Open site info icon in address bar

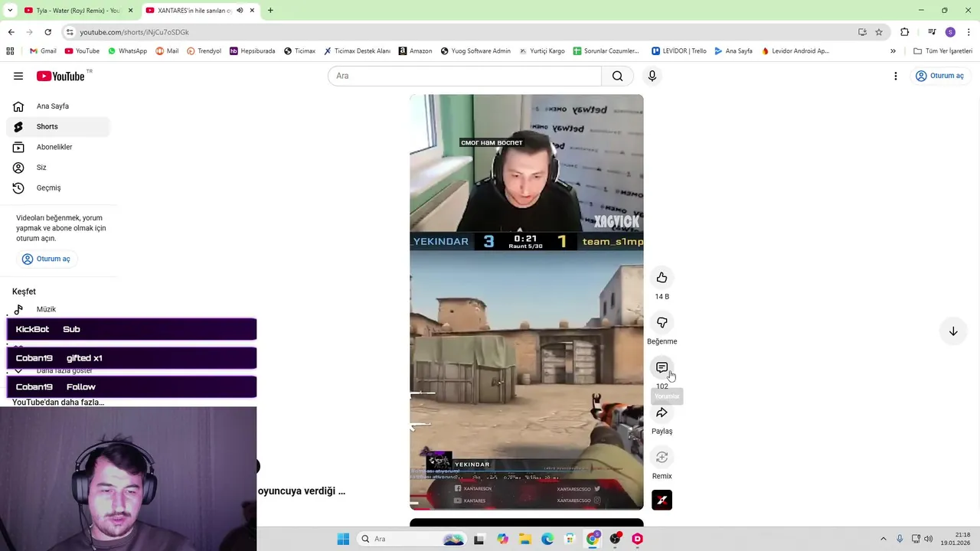pos(70,32)
